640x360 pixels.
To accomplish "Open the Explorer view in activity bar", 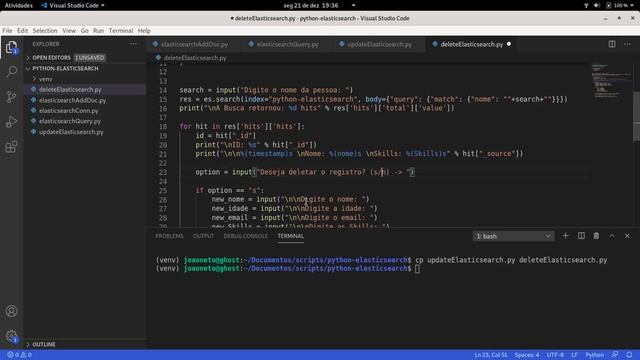I will (11, 48).
